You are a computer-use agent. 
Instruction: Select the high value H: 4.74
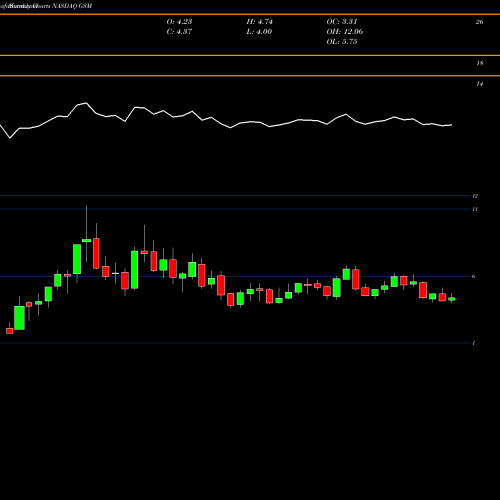click(x=259, y=22)
